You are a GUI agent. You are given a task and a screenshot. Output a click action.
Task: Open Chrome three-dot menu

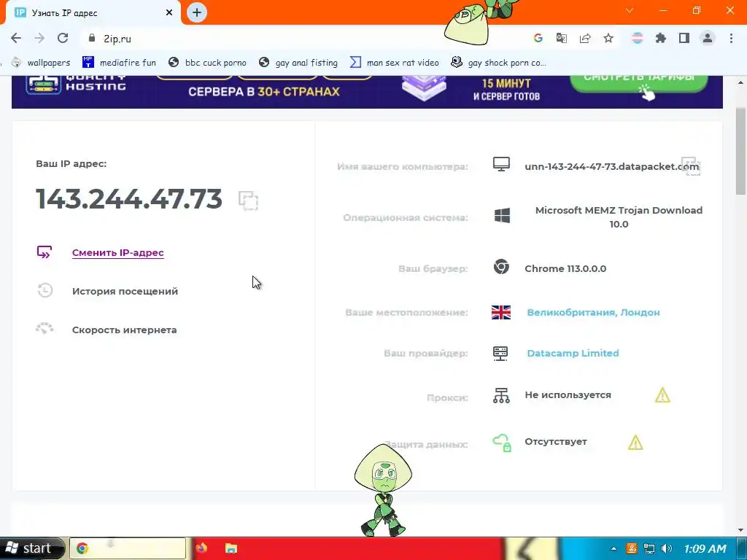pos(731,39)
